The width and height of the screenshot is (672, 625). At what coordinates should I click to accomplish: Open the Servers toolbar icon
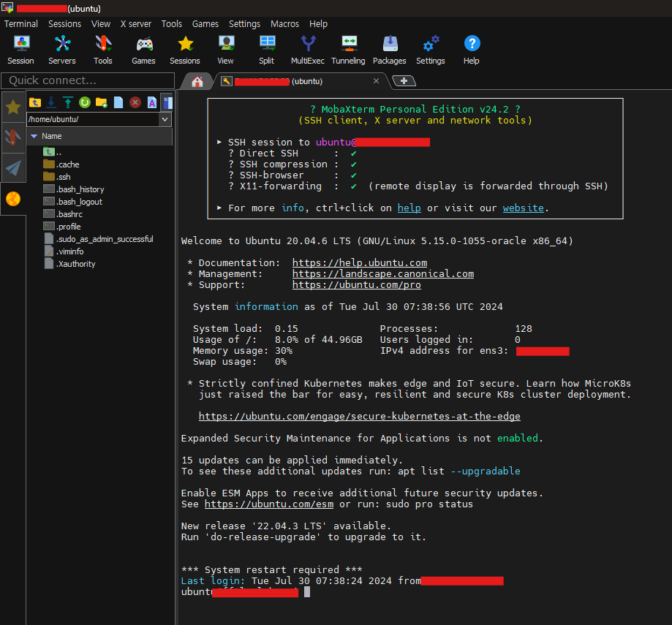click(x=62, y=50)
